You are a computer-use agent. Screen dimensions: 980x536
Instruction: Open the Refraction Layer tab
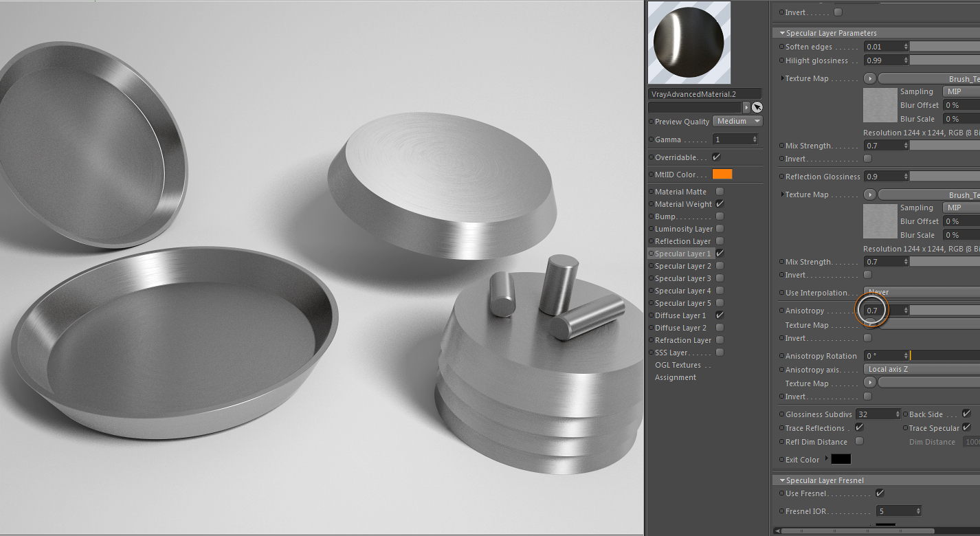pyautogui.click(x=682, y=340)
